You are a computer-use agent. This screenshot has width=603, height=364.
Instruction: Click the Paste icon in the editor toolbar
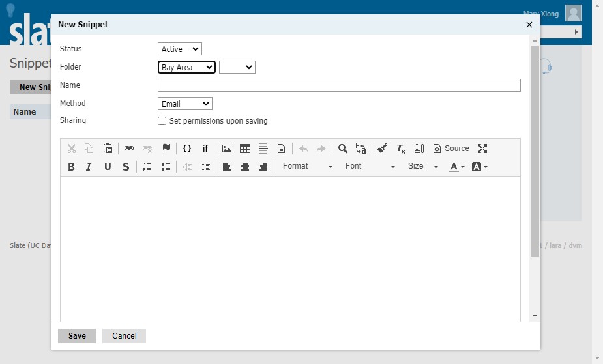click(x=108, y=148)
